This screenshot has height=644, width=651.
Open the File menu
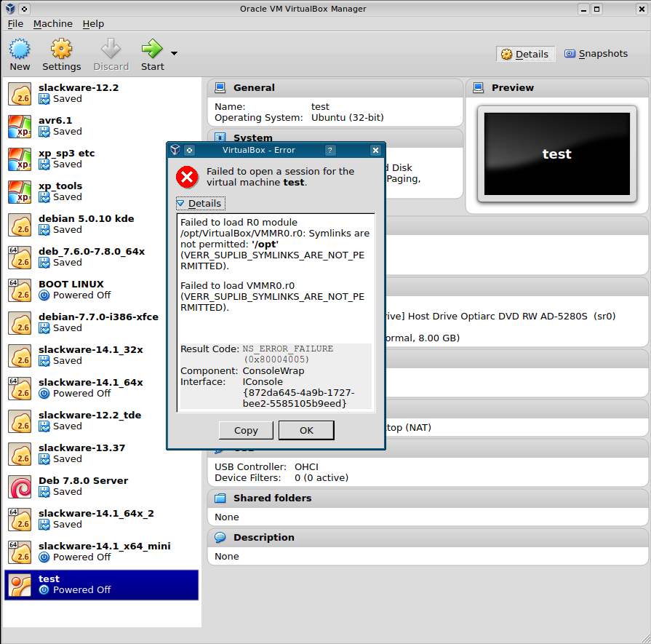tap(15, 24)
